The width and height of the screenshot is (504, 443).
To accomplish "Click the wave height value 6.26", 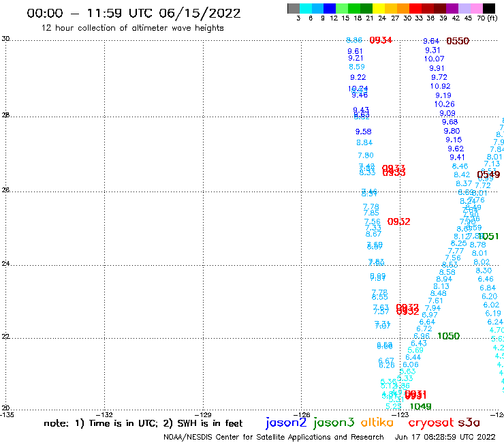I will [x=386, y=365].
